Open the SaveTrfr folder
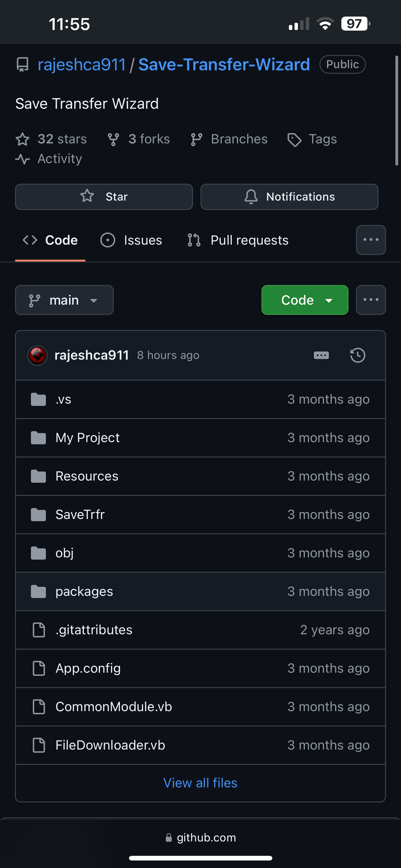This screenshot has height=868, width=401. 80,515
